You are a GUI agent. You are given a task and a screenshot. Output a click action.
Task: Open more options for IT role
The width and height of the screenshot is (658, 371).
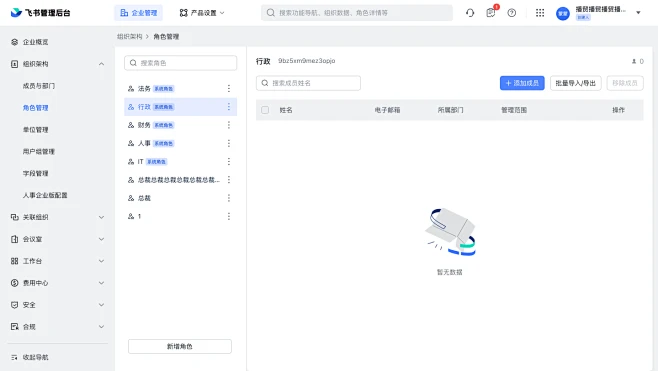229,162
